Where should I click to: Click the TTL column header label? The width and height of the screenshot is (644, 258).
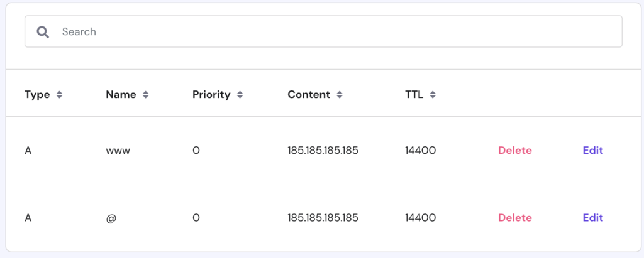pyautogui.click(x=414, y=95)
